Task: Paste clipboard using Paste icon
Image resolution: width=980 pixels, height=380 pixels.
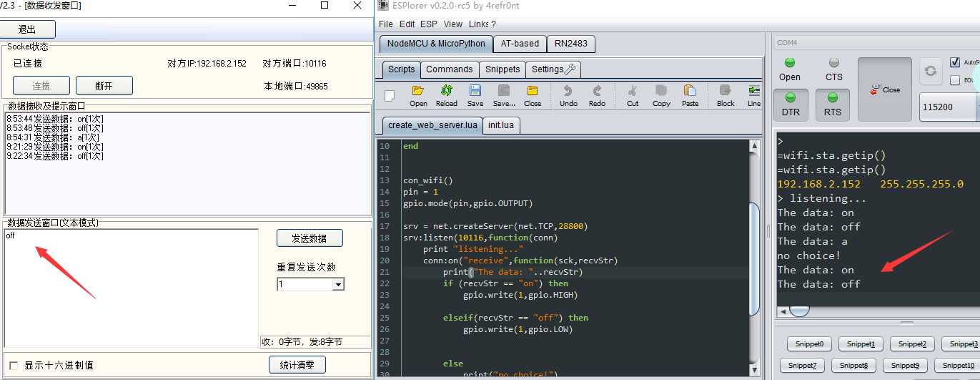Action: (x=690, y=95)
